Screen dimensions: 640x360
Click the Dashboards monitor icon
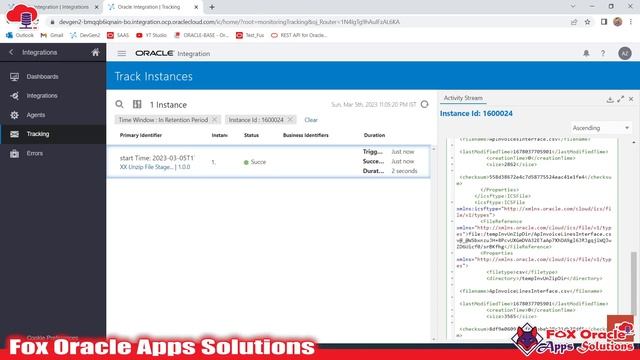(14, 77)
